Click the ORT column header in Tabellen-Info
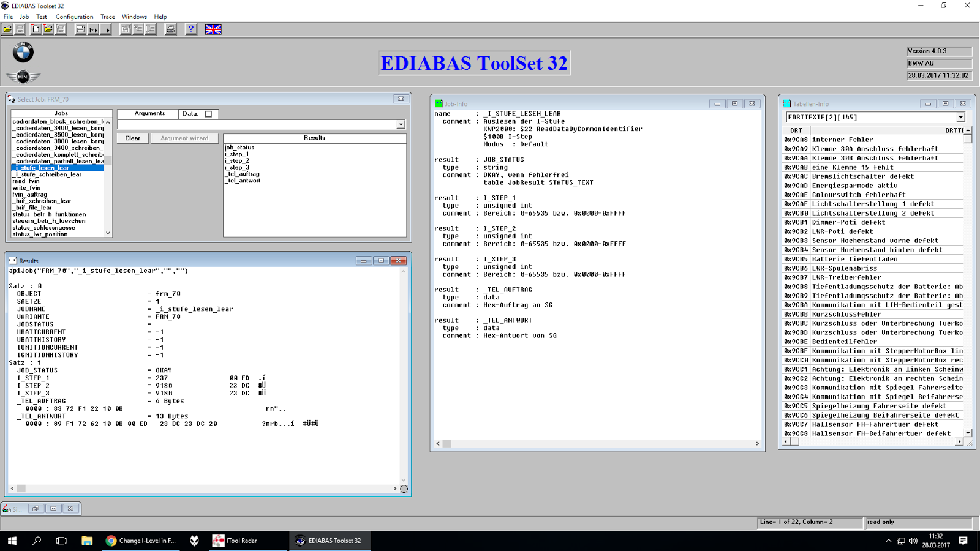 pyautogui.click(x=796, y=130)
